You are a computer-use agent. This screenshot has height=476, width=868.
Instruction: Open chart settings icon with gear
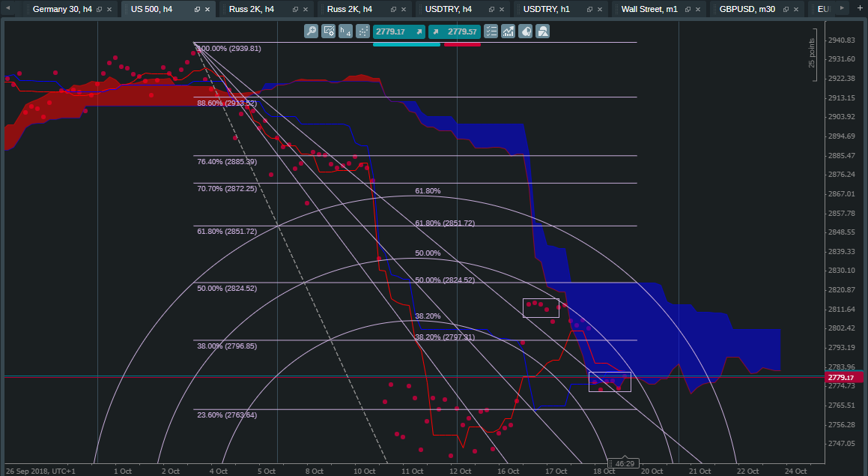coord(328,31)
